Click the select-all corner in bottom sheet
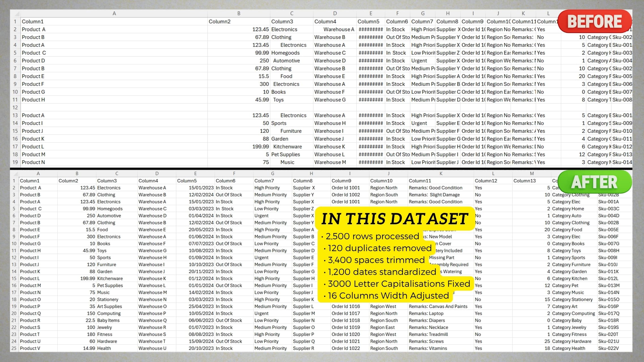Image resolution: width=644 pixels, height=362 pixels. click(16, 174)
